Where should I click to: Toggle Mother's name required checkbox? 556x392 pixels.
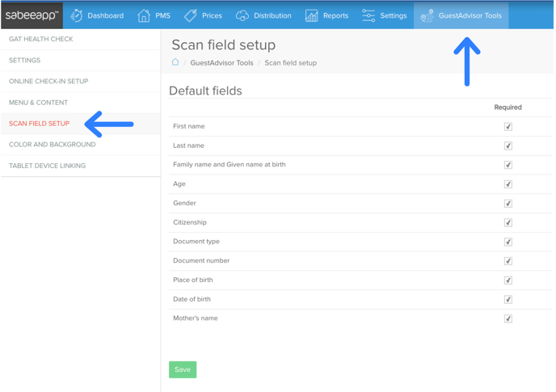click(508, 318)
